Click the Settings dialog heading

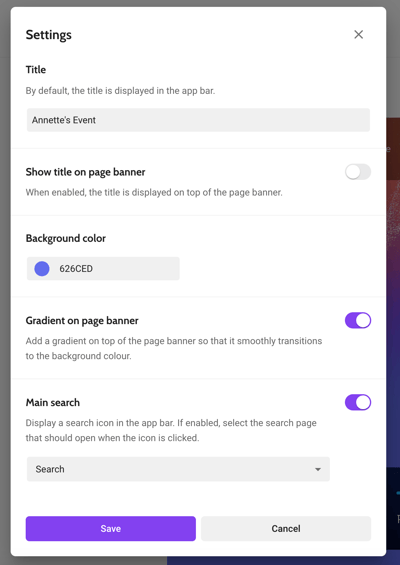(x=49, y=35)
